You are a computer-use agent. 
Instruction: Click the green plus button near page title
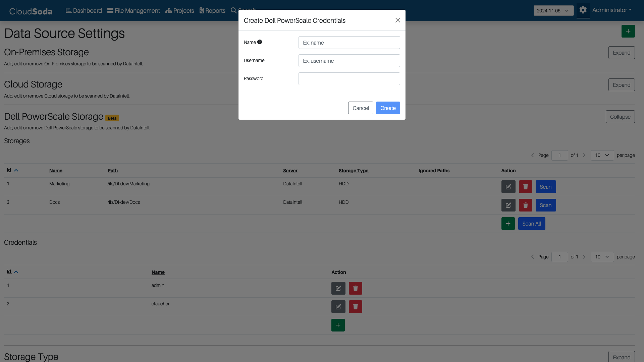tap(628, 31)
